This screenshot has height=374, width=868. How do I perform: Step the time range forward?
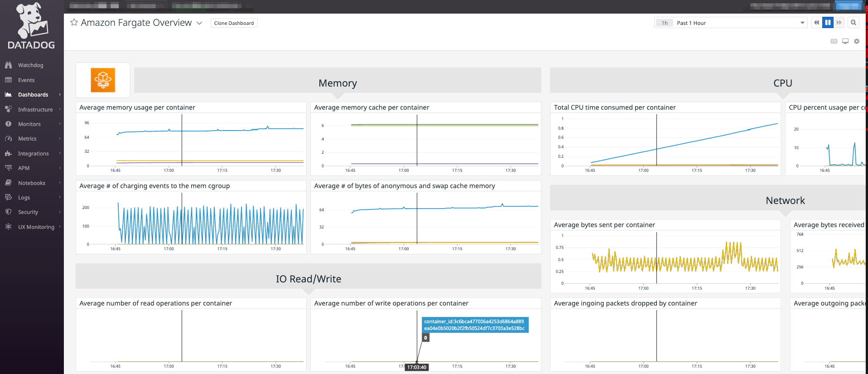(839, 23)
